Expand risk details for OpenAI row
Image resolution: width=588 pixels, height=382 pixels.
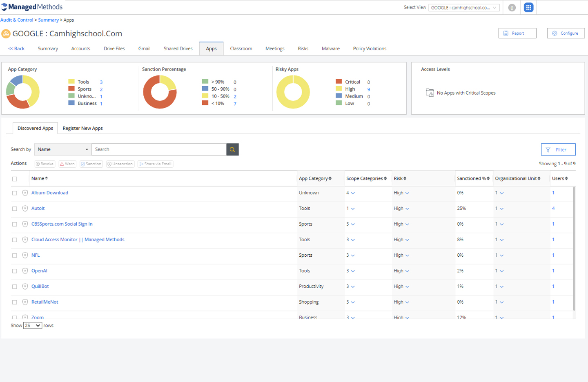pos(407,271)
